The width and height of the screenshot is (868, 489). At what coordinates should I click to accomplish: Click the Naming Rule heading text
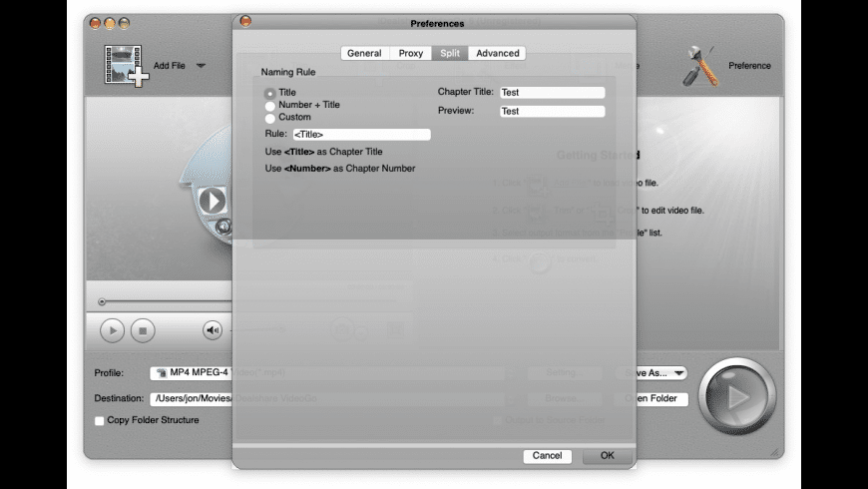tap(288, 72)
